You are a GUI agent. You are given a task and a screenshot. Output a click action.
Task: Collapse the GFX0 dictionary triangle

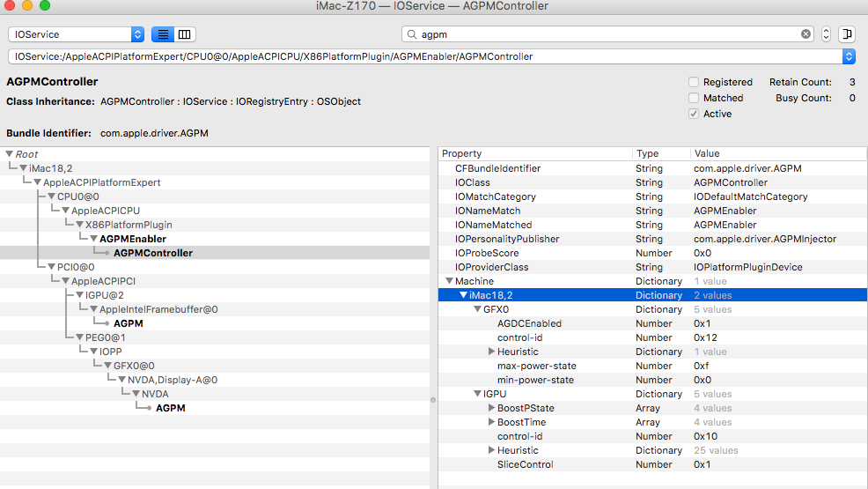tap(477, 309)
